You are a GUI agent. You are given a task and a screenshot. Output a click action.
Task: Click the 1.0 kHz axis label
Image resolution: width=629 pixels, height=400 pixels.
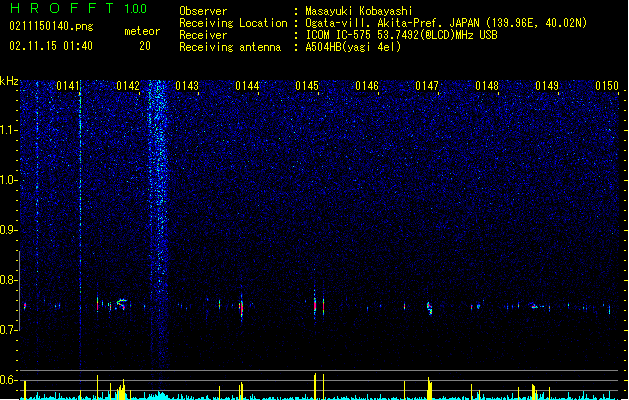(9, 180)
